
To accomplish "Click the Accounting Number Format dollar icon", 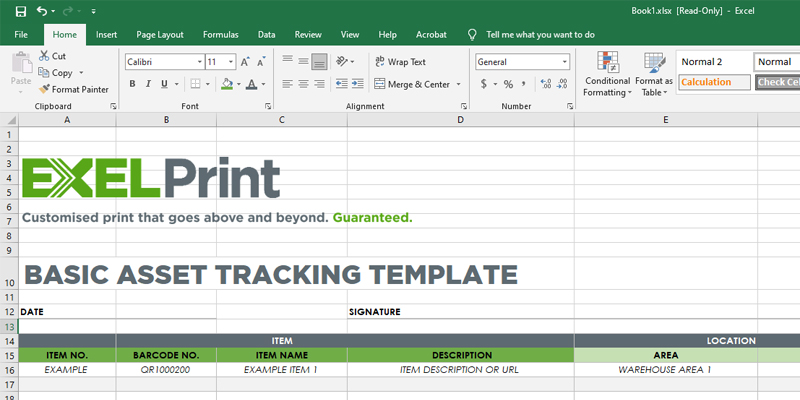I will coord(484,84).
